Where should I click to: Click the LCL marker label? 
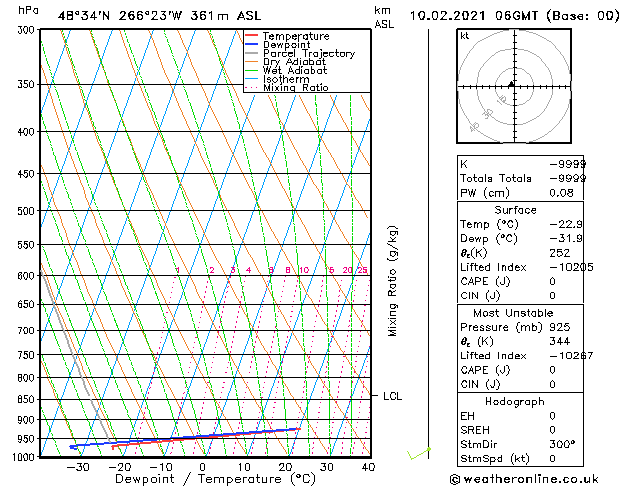click(x=392, y=396)
